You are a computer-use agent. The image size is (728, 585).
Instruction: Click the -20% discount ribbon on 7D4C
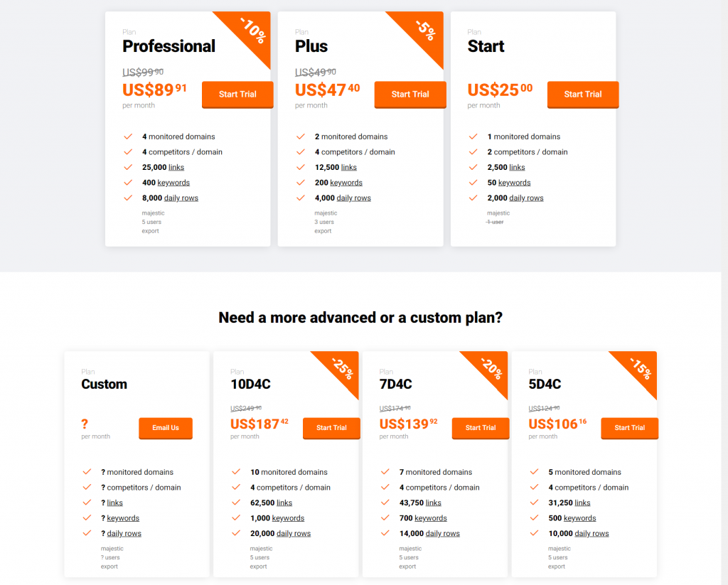tap(491, 368)
